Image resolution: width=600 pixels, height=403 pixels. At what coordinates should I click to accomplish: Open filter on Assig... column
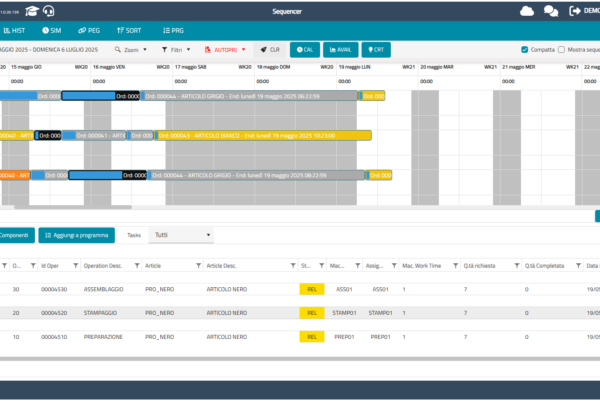point(394,266)
